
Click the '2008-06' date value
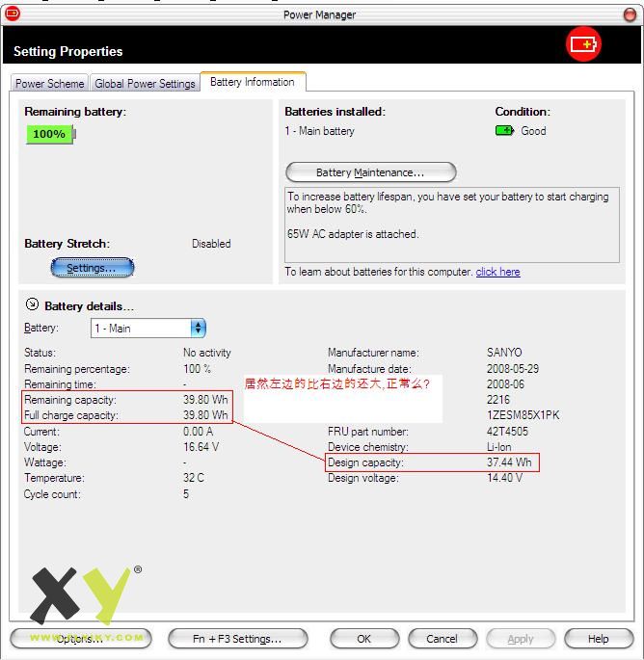tap(505, 383)
